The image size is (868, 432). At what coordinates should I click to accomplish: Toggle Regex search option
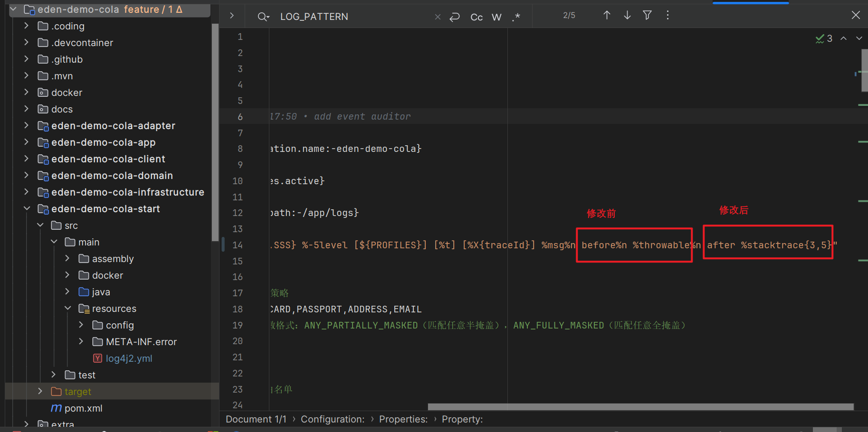pyautogui.click(x=516, y=17)
